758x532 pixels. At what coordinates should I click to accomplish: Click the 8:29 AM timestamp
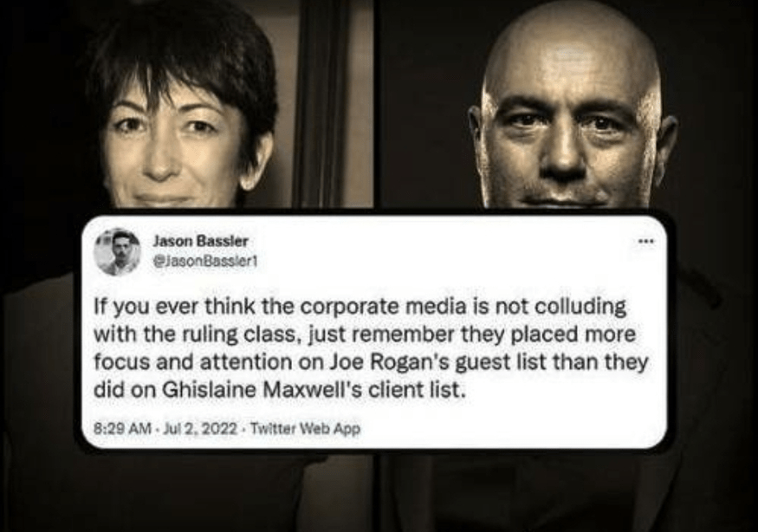pos(121,429)
